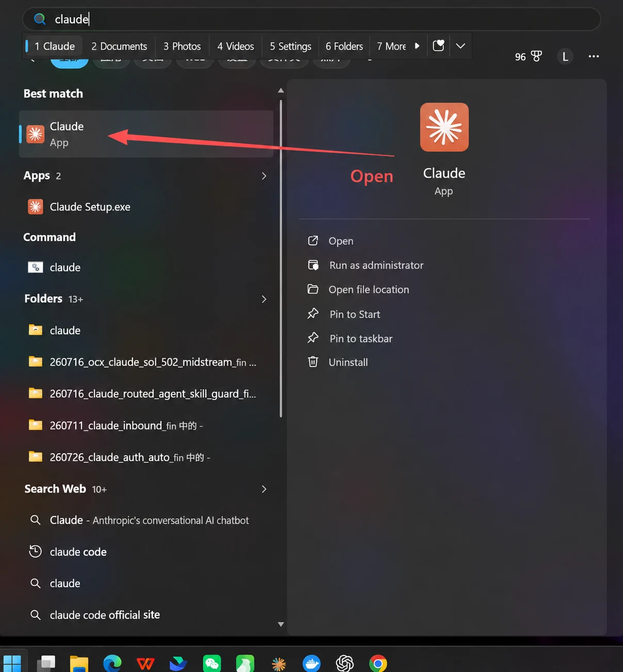This screenshot has width=623, height=672.
Task: Click scrollbar up arrow in results list
Action: pos(281,90)
